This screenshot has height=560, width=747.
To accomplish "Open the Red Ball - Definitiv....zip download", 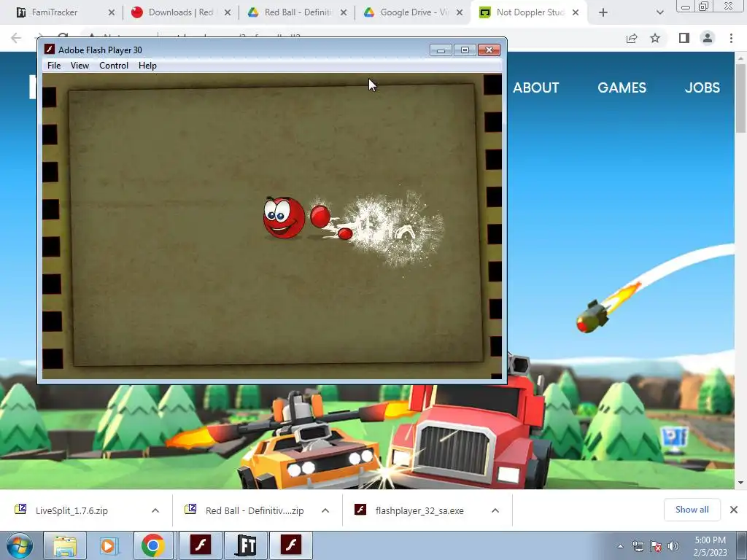I will [x=255, y=510].
